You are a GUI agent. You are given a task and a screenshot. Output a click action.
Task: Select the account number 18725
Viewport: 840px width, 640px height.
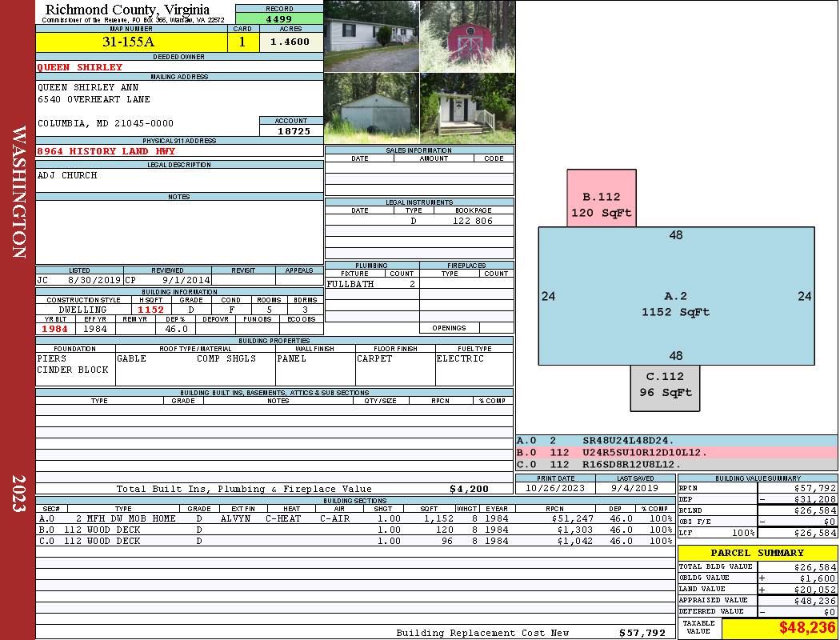click(x=291, y=130)
